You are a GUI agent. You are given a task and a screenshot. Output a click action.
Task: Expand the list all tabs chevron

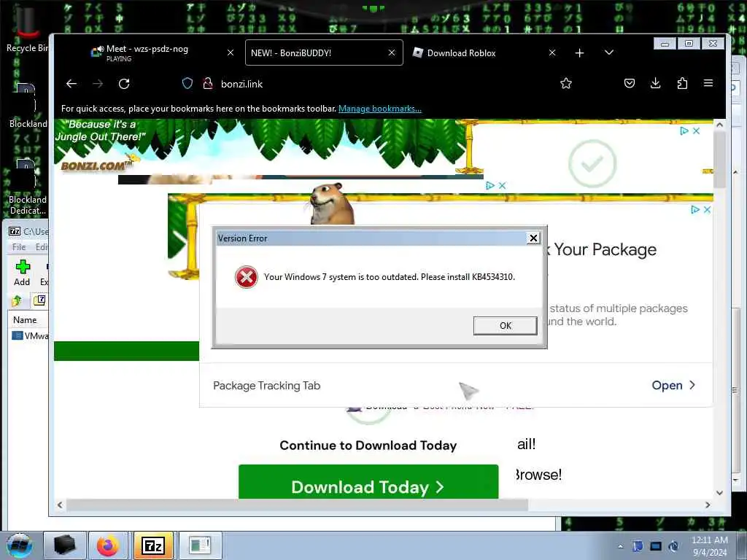(609, 52)
